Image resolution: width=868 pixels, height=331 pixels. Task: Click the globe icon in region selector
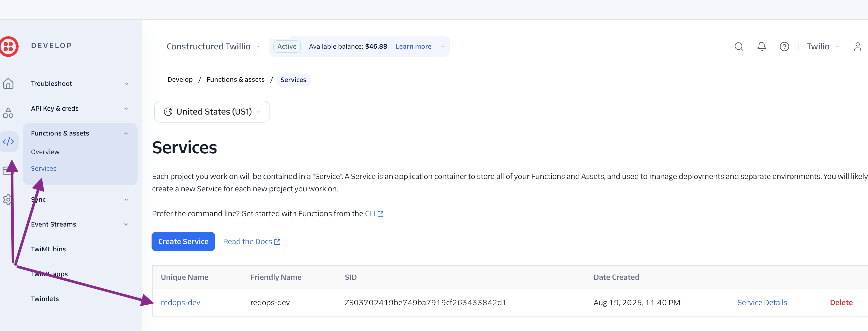tap(168, 112)
